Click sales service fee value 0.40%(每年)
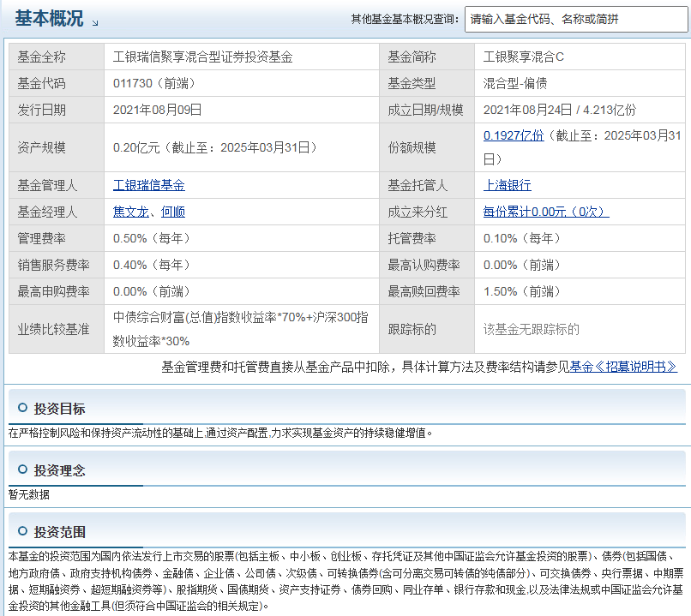 [152, 265]
